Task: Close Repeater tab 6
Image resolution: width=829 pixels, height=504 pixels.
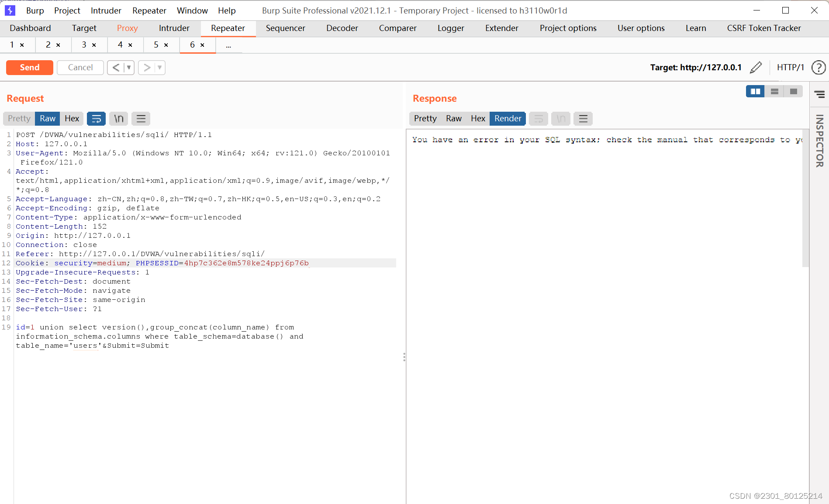Action: click(x=202, y=45)
